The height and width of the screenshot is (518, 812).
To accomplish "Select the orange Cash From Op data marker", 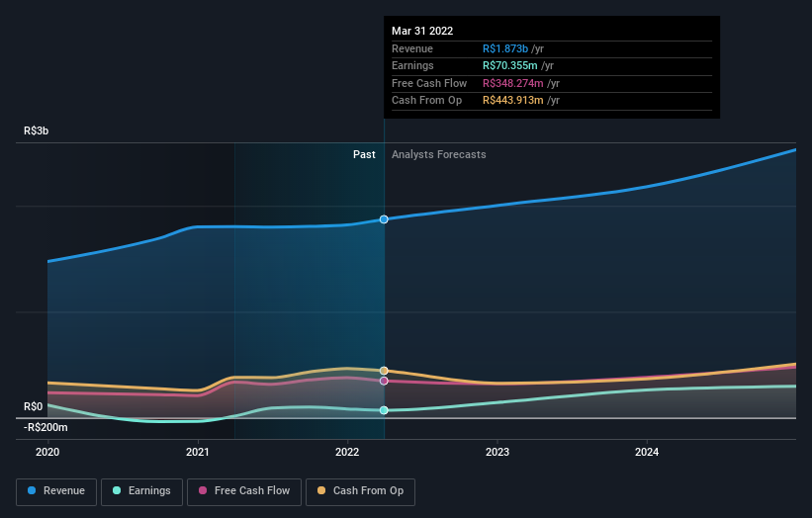I will 384,371.
